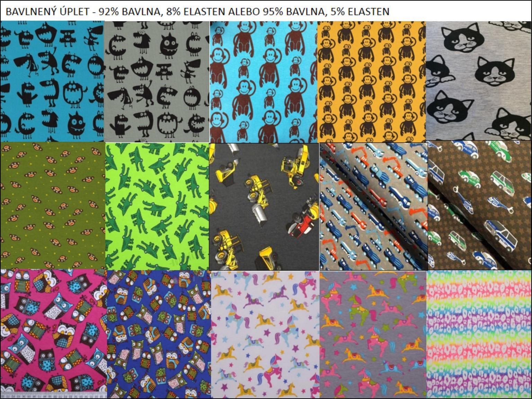Choose the gray carousel horses fabric
Image resolution: width=532 pixels, height=399 pixels.
coord(373,334)
